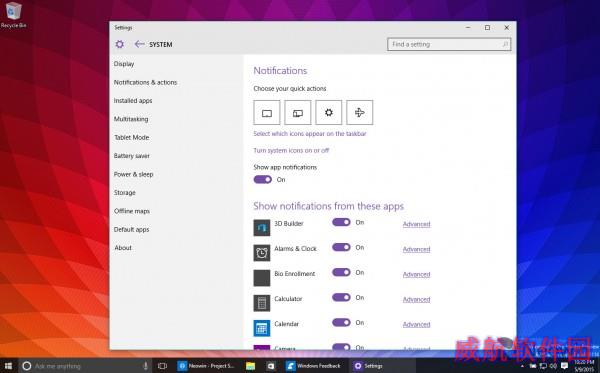Open the Battery saver section
The height and width of the screenshot is (373, 600).
point(132,156)
